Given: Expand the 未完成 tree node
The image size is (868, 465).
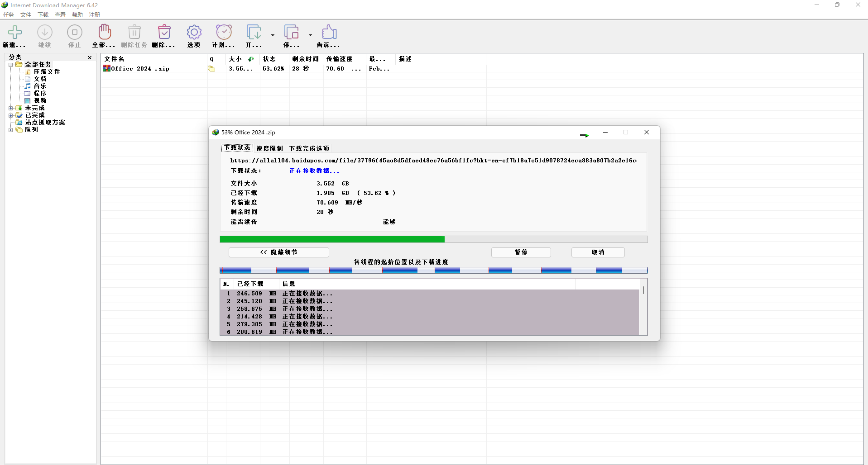Looking at the screenshot, I should 10,108.
